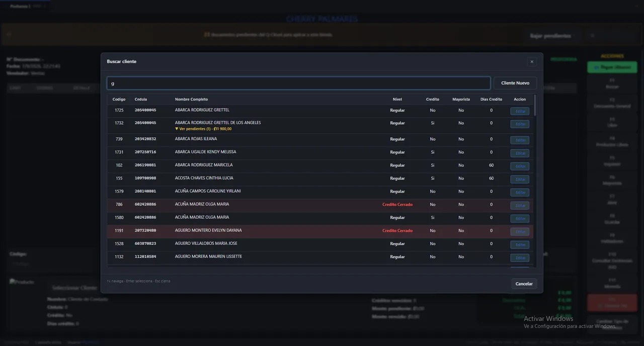Click the Nombre Completo column header
The image size is (644, 346).
[191, 99]
